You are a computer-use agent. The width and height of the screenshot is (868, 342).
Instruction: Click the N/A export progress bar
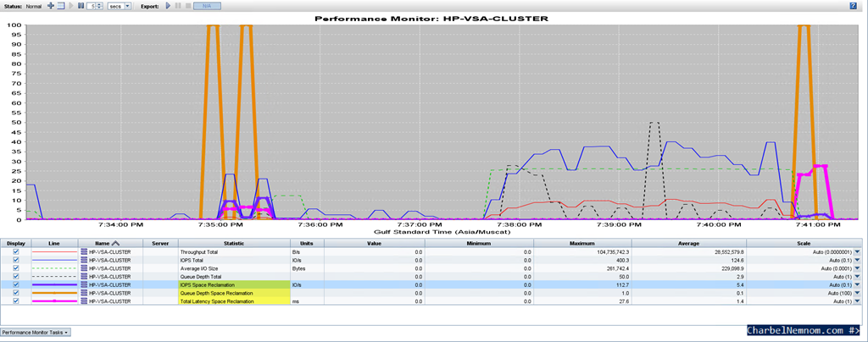(207, 6)
